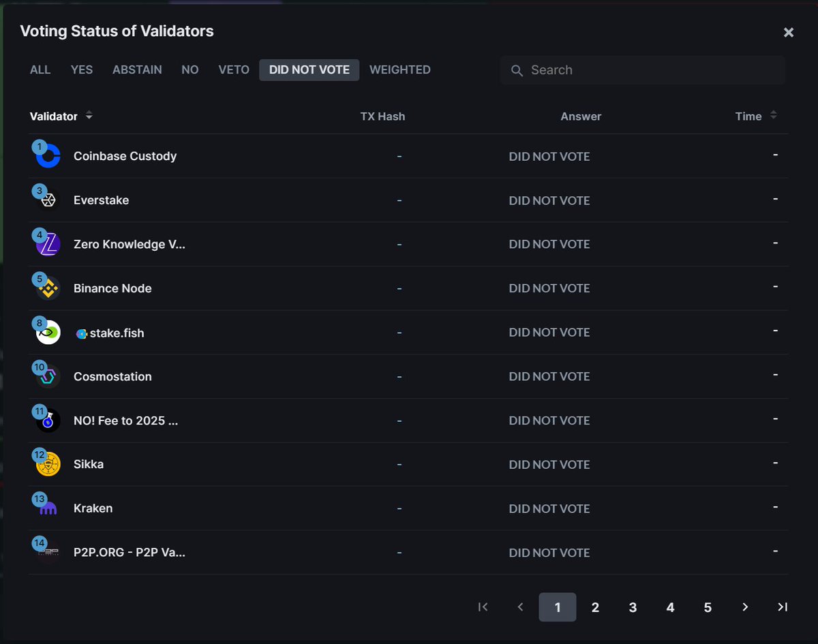This screenshot has width=818, height=644.
Task: Click the Coinbase Custody validator logo
Action: tap(48, 156)
